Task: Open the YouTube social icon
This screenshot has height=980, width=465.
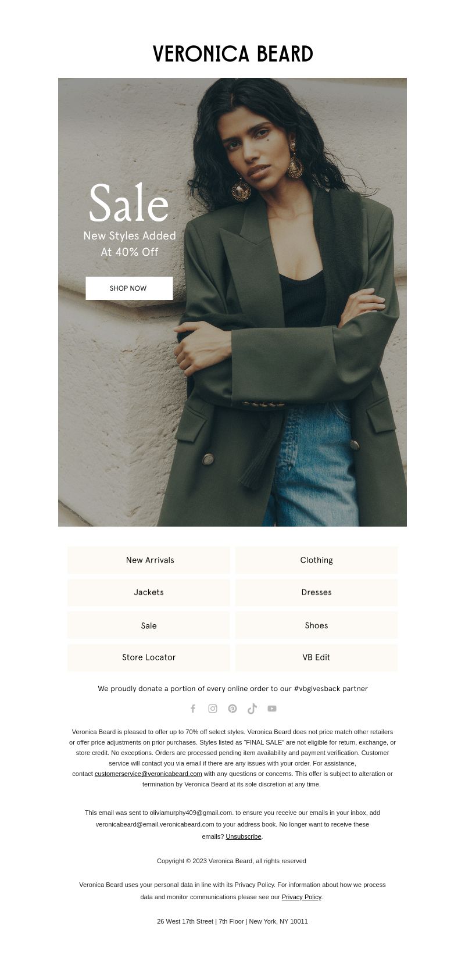Action: (x=272, y=709)
